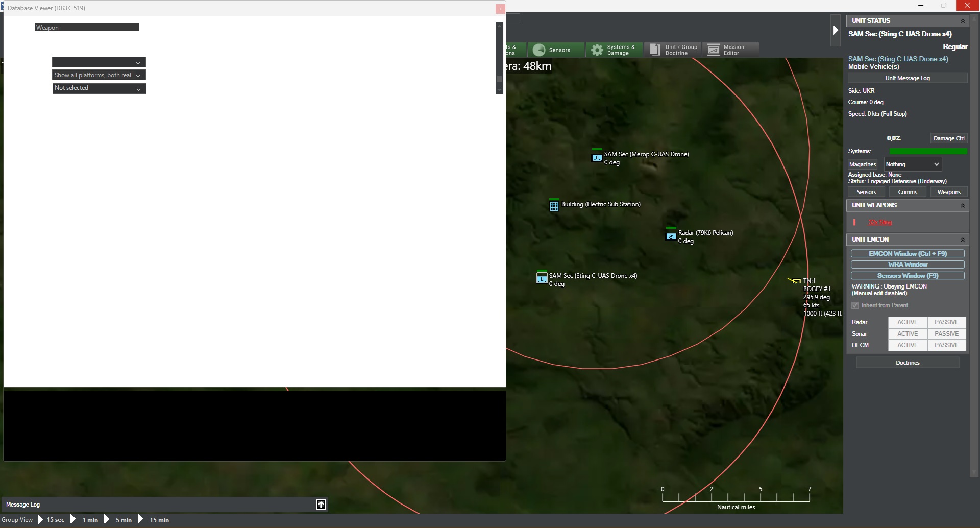The width and height of the screenshot is (980, 528).
Task: Open the WRA Window
Action: pyautogui.click(x=908, y=265)
